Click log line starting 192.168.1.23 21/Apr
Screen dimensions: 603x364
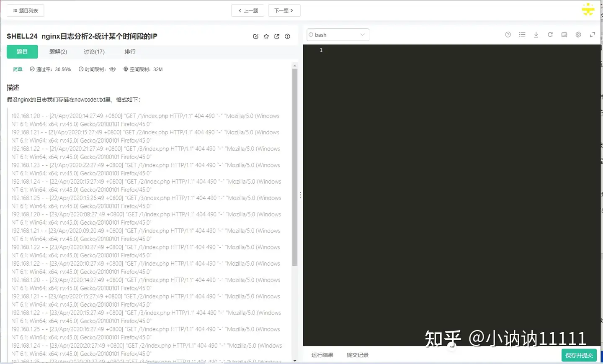146,169
